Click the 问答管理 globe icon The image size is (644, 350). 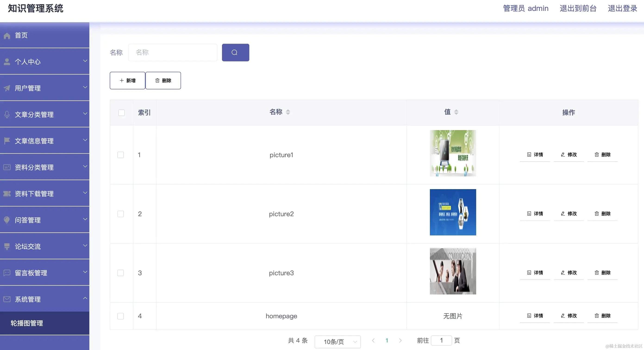(x=7, y=220)
